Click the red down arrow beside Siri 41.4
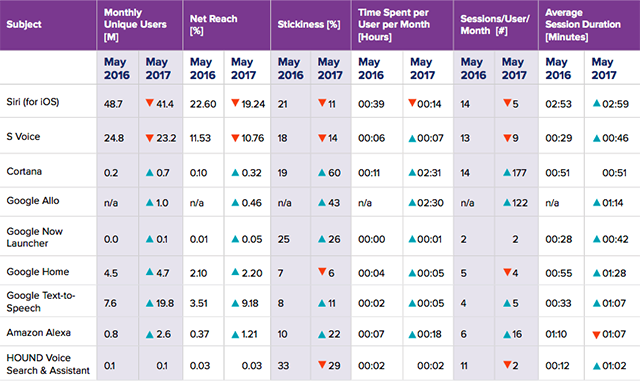This screenshot has width=640, height=381. click(150, 103)
